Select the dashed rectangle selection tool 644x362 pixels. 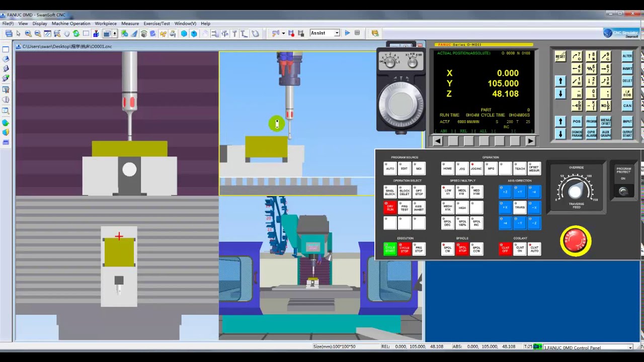pos(86,33)
